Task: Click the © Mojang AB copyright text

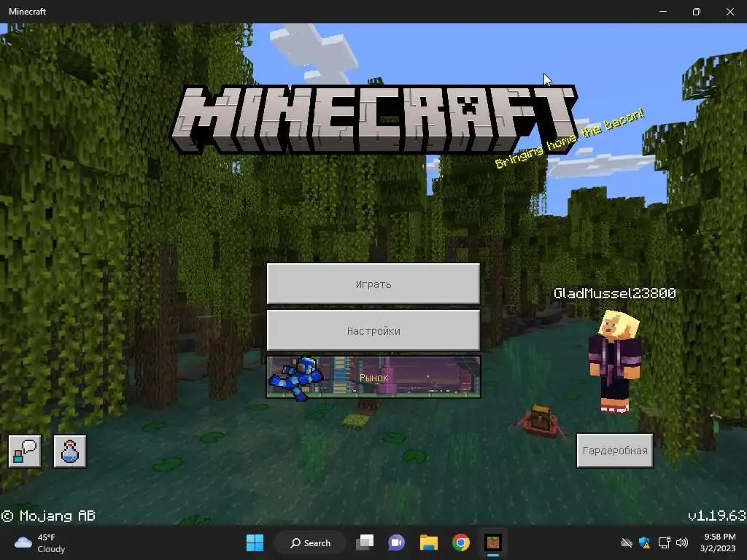Action: [x=48, y=516]
